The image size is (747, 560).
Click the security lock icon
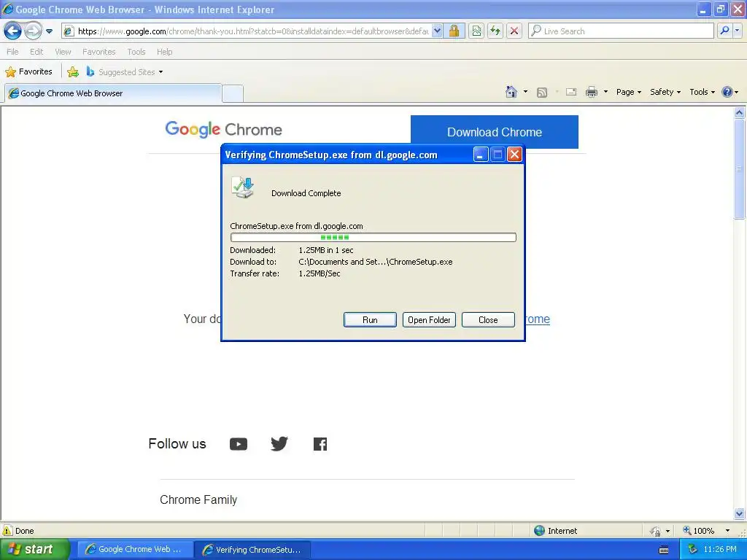454,31
